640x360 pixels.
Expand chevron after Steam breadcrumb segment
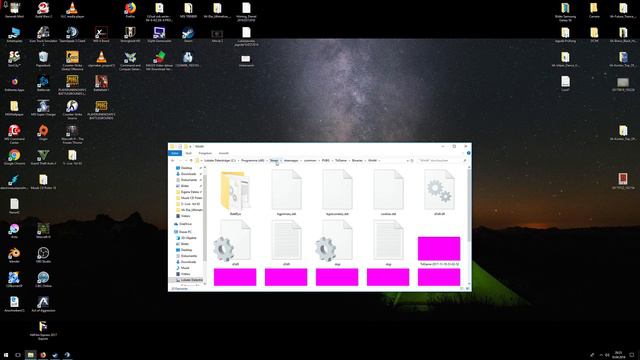point(281,160)
